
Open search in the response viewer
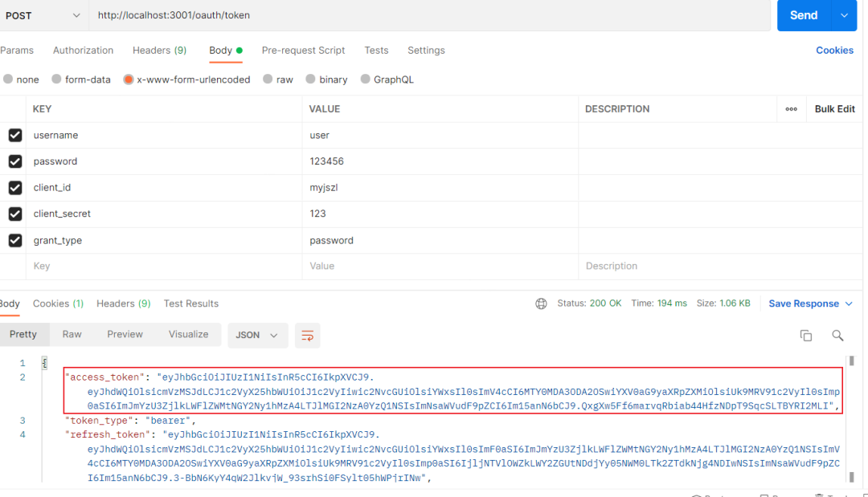838,335
